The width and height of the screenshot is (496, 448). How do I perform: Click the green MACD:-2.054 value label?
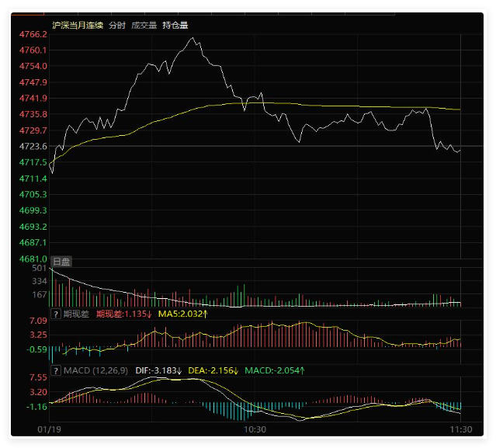coord(275,371)
